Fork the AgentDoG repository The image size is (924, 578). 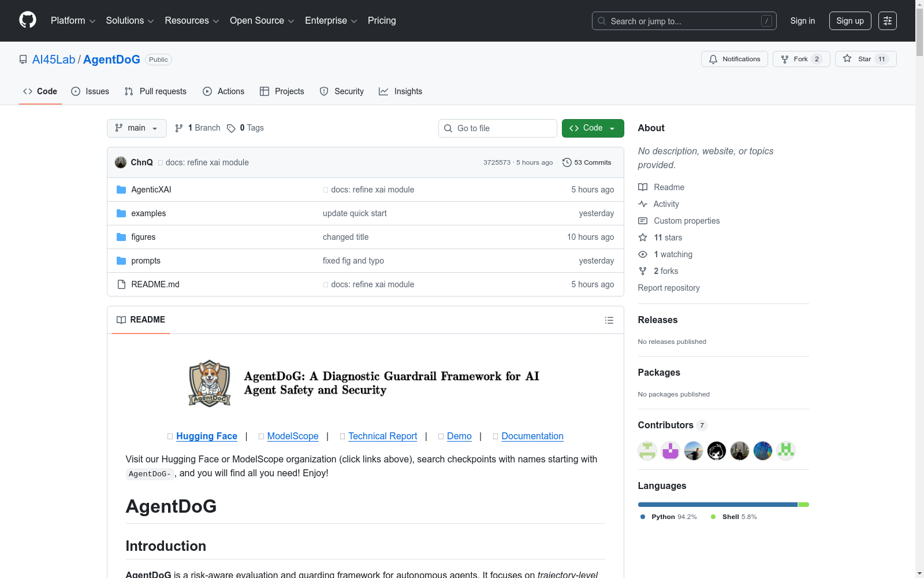[x=801, y=59]
